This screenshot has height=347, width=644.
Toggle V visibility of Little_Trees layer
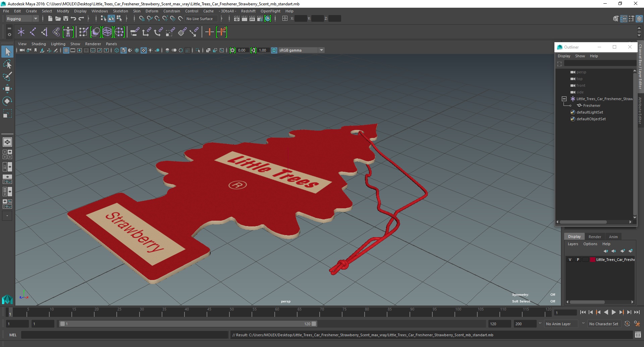pyautogui.click(x=570, y=260)
